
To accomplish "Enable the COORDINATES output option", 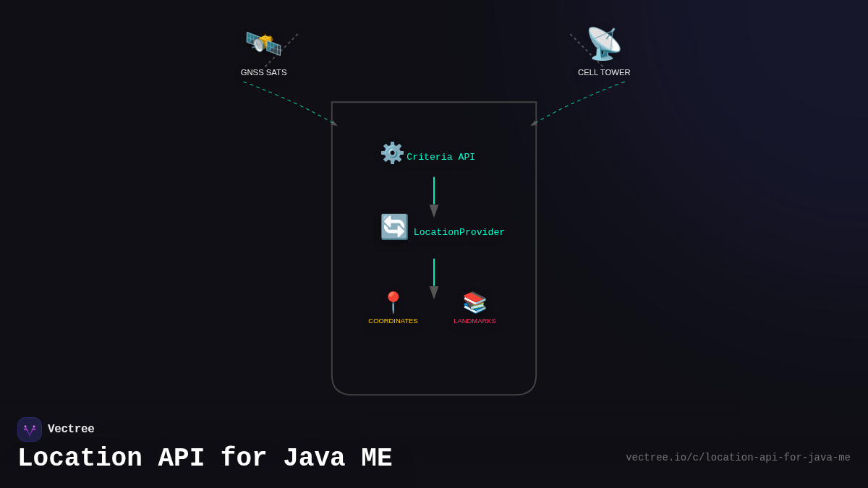I will tap(393, 320).
